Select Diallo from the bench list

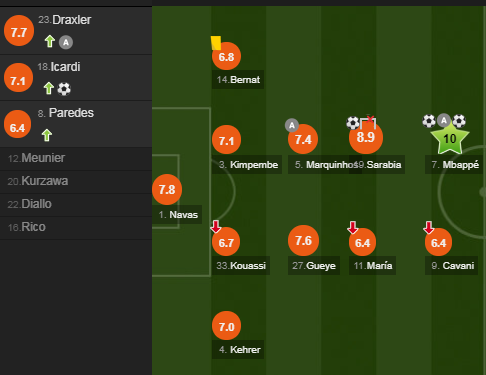click(x=76, y=204)
